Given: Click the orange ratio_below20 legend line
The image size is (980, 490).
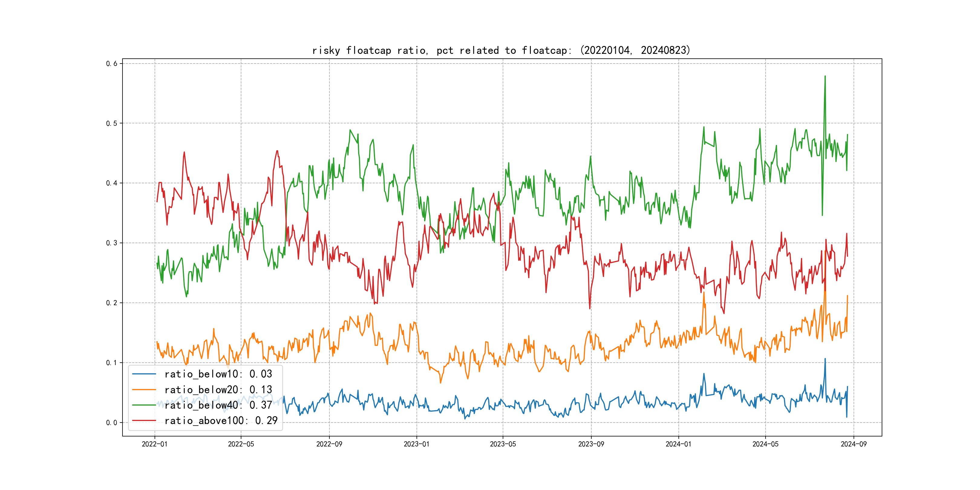Looking at the screenshot, I should pyautogui.click(x=144, y=390).
